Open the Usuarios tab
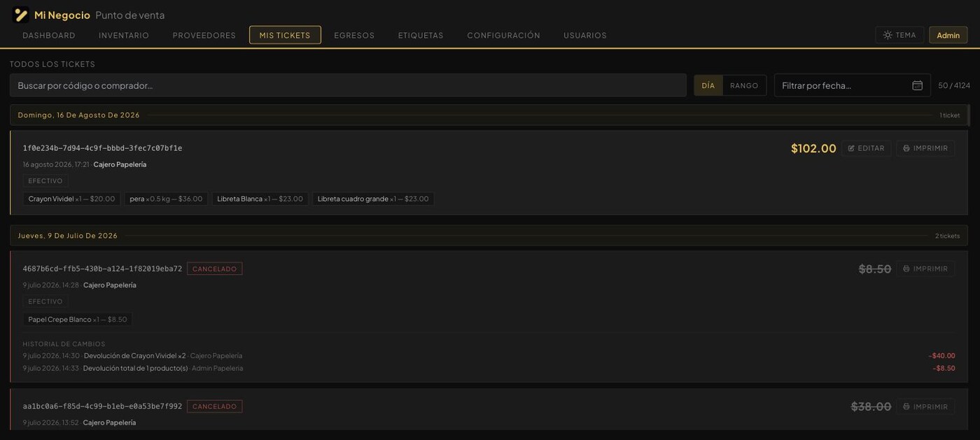980x440 pixels. [585, 35]
